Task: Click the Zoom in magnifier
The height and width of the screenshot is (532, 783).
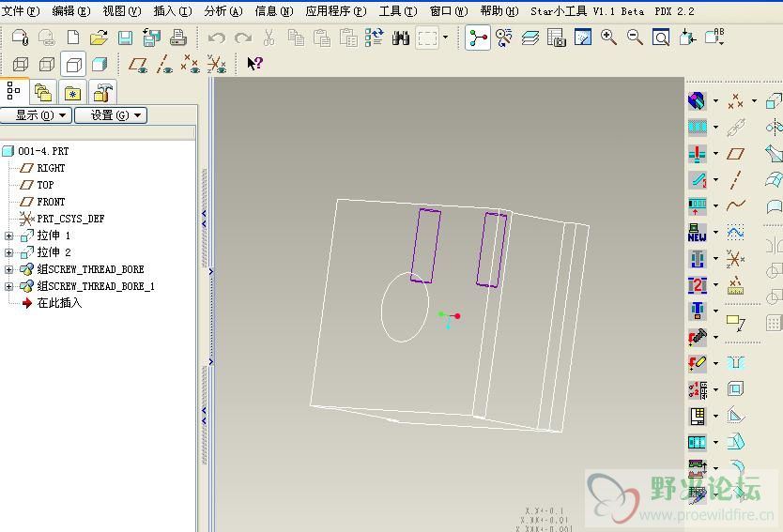Action: click(x=608, y=38)
